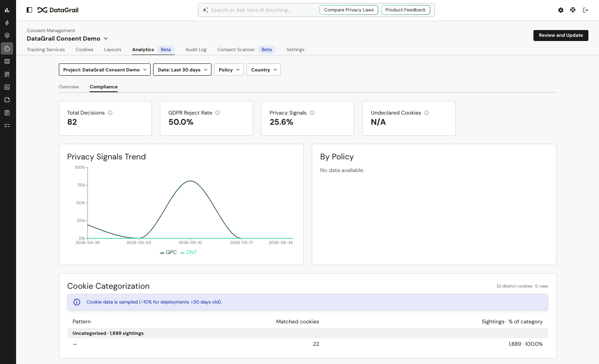Switch to the Tracking Services tab
Viewport: 599px width, 364px height.
pos(46,49)
